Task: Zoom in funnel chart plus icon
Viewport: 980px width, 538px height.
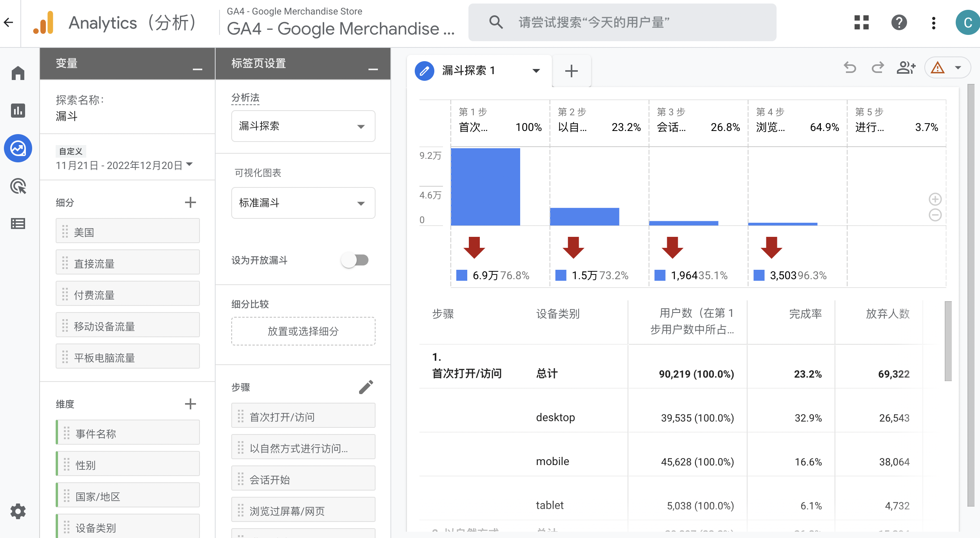Action: pyautogui.click(x=935, y=199)
